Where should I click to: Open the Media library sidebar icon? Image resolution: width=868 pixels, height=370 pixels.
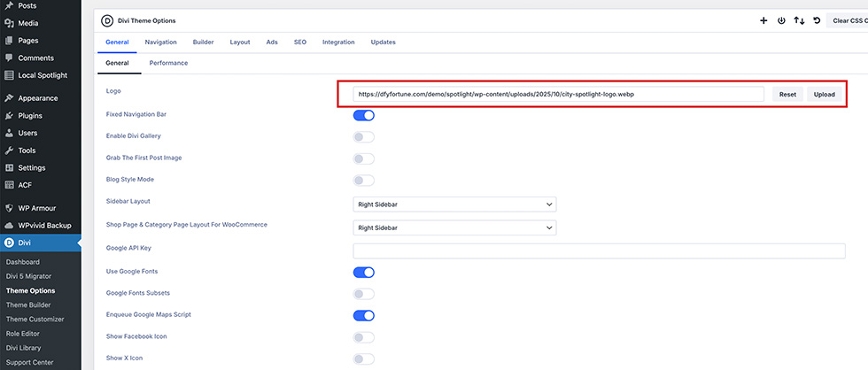pos(9,23)
